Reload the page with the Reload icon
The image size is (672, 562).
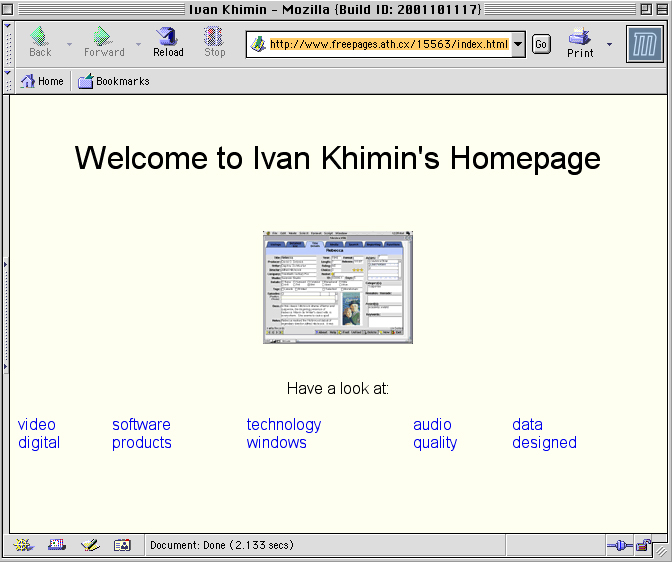[168, 37]
